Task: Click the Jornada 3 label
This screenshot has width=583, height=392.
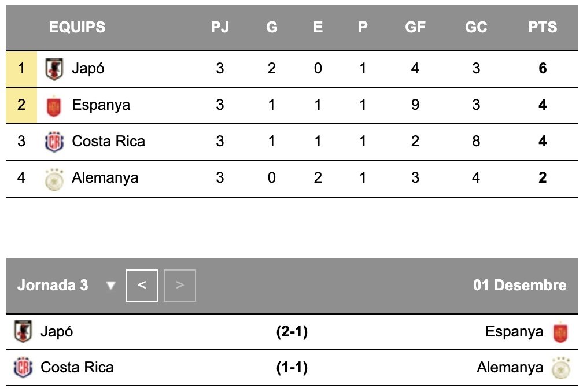Action: point(53,286)
